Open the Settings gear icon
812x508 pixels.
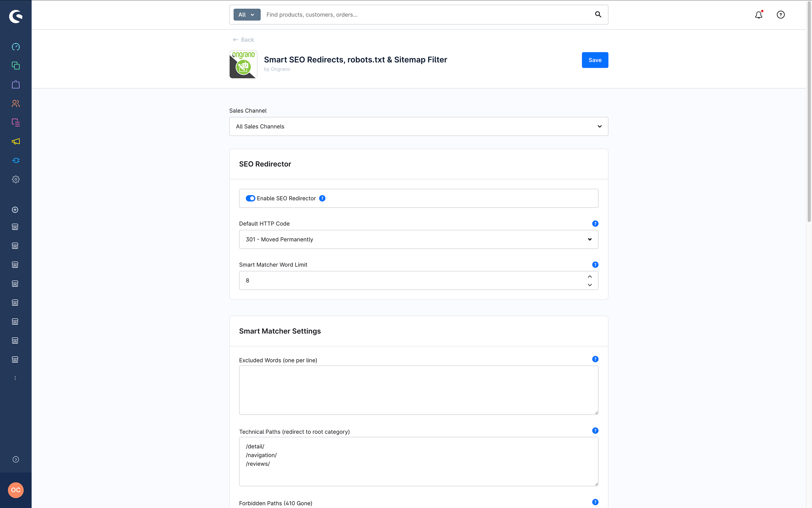tap(16, 179)
